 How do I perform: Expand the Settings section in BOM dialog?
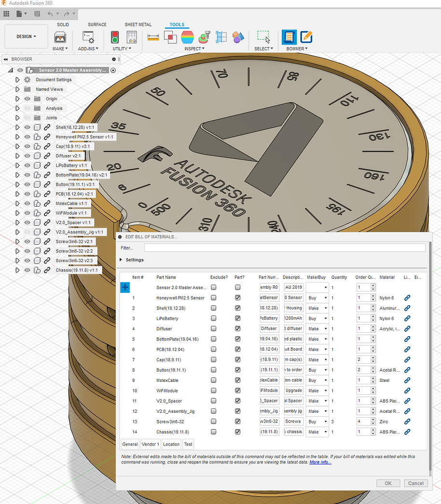click(120, 260)
